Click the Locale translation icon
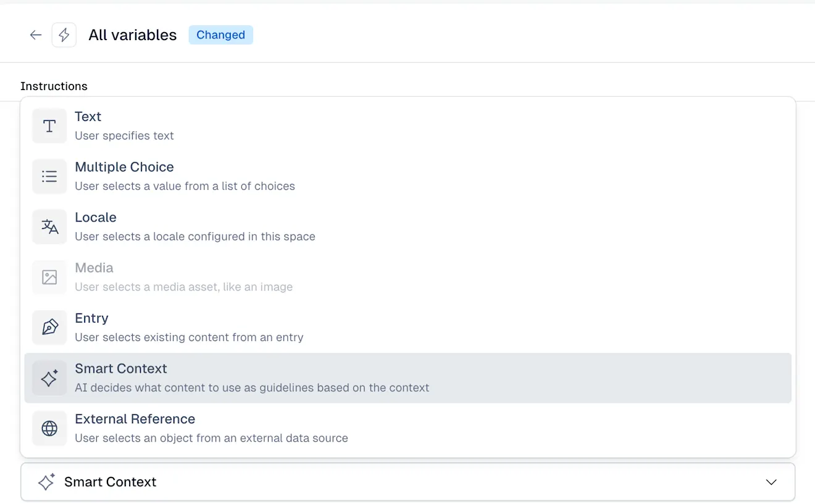Screen dimensions: 815x504 coord(49,227)
